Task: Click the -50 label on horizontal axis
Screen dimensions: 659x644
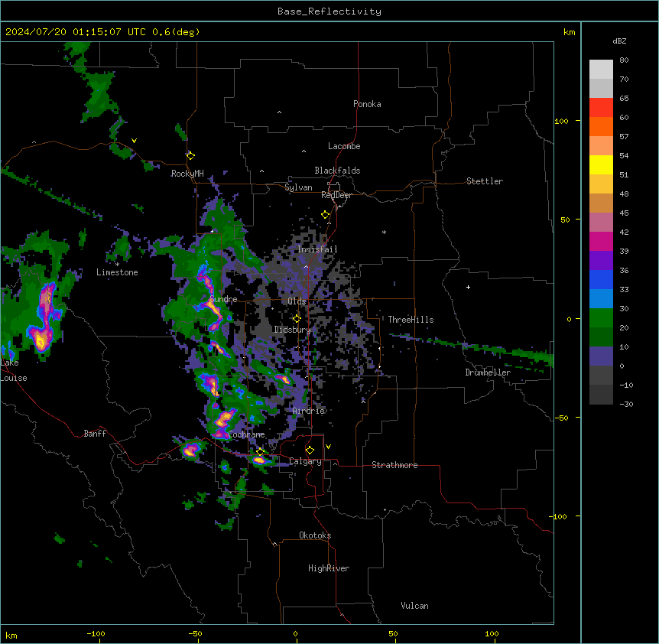Action: click(x=195, y=633)
